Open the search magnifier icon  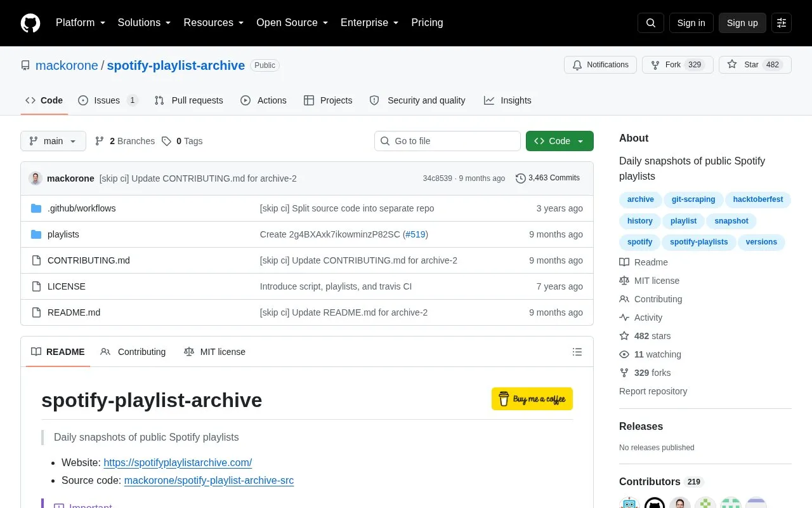click(x=651, y=23)
